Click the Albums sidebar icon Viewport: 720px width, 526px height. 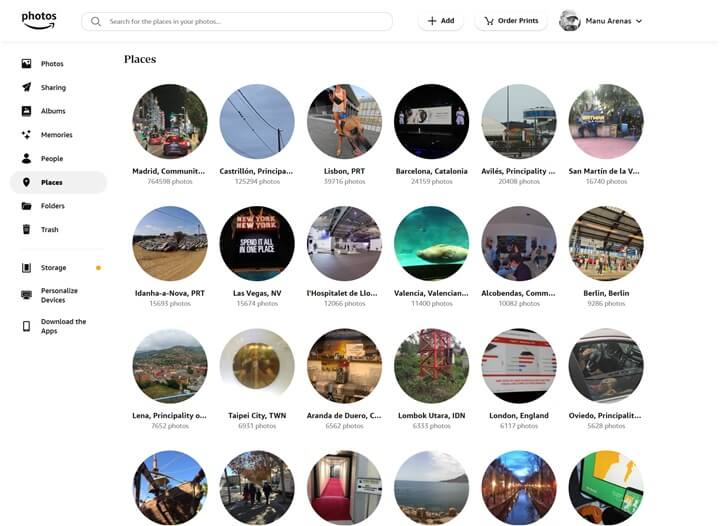[x=26, y=111]
